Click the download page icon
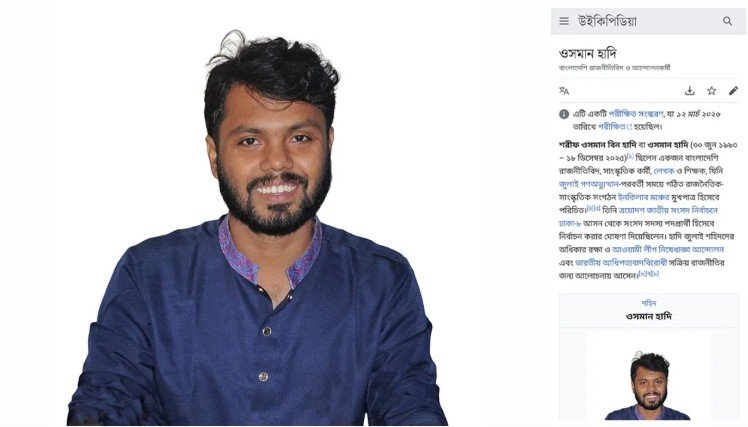Screen dimensions: 748x427 (x=689, y=91)
